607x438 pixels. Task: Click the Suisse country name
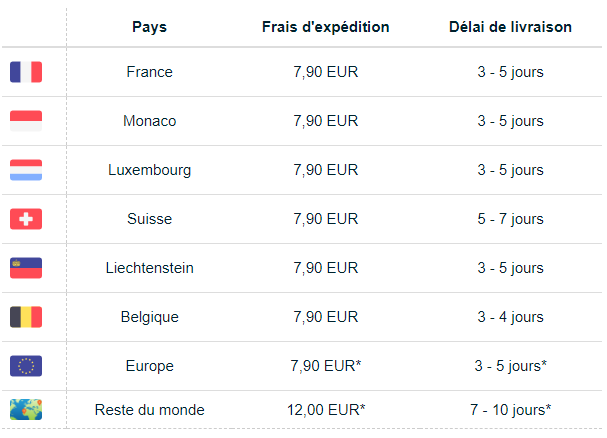point(149,219)
